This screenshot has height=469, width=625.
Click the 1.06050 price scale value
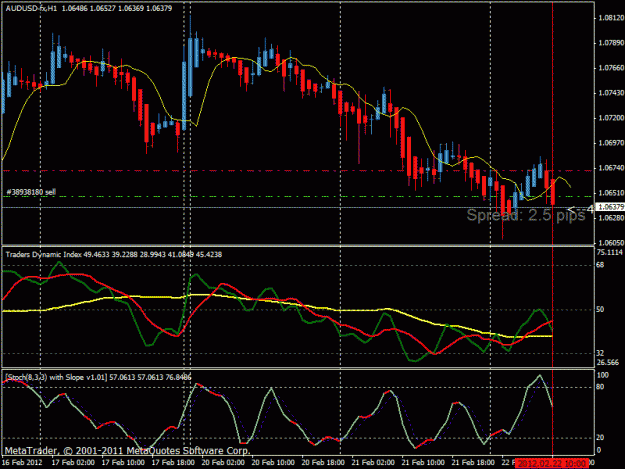point(611,243)
